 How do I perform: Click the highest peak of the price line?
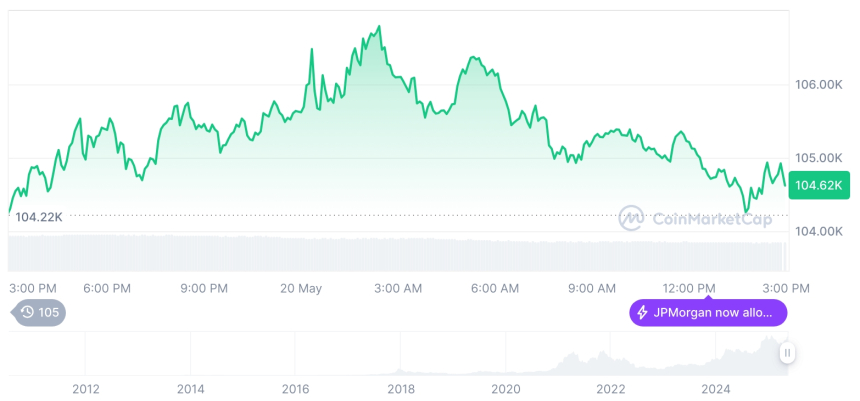379,27
